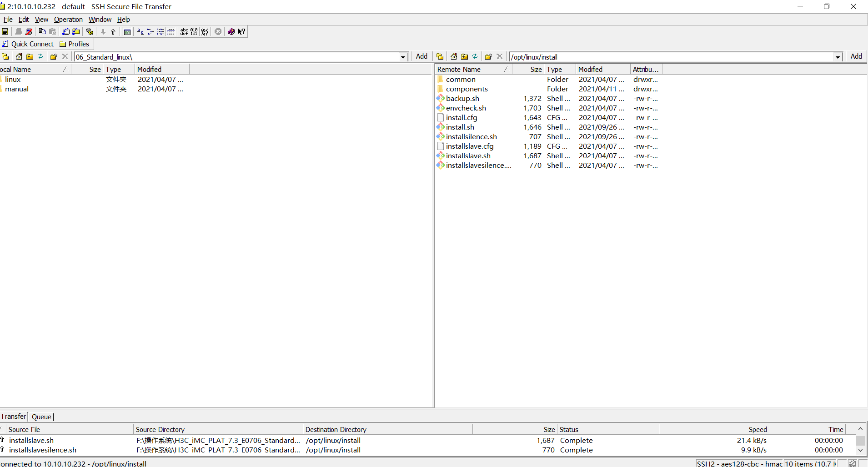The height and width of the screenshot is (467, 868).
Task: Click the Save settings floppy disk icon
Action: pyautogui.click(x=5, y=31)
